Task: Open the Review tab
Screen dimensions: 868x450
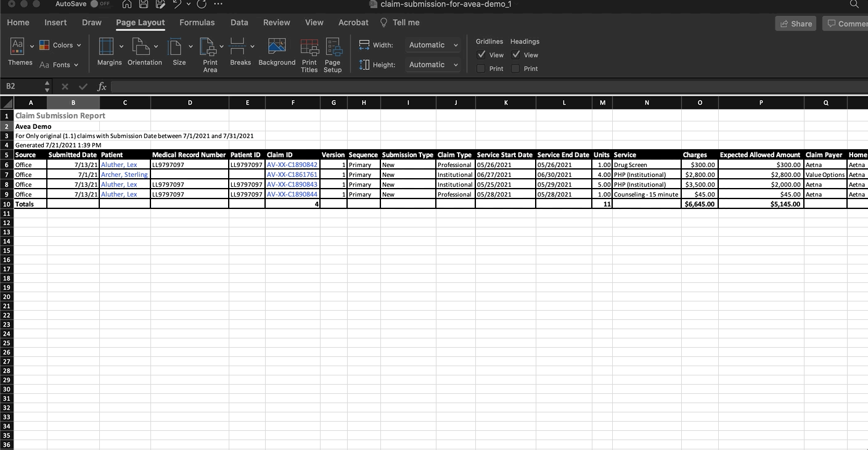Action: pos(276,23)
